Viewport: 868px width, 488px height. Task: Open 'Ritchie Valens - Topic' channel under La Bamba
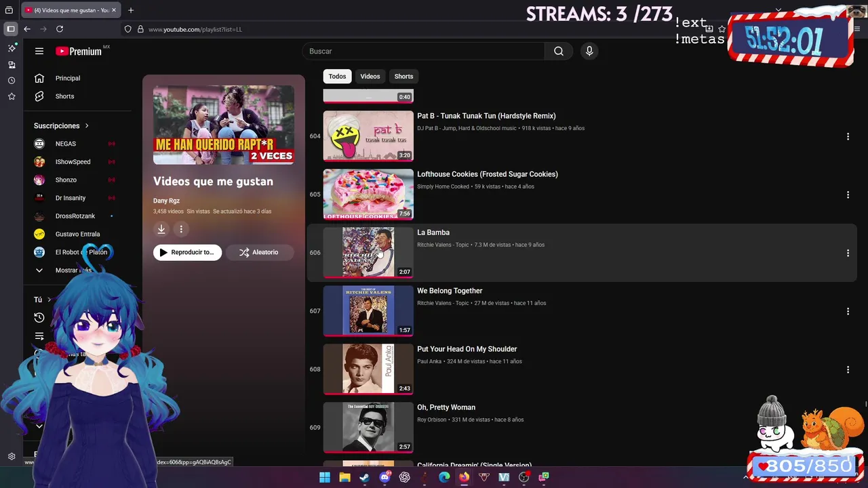(x=443, y=245)
